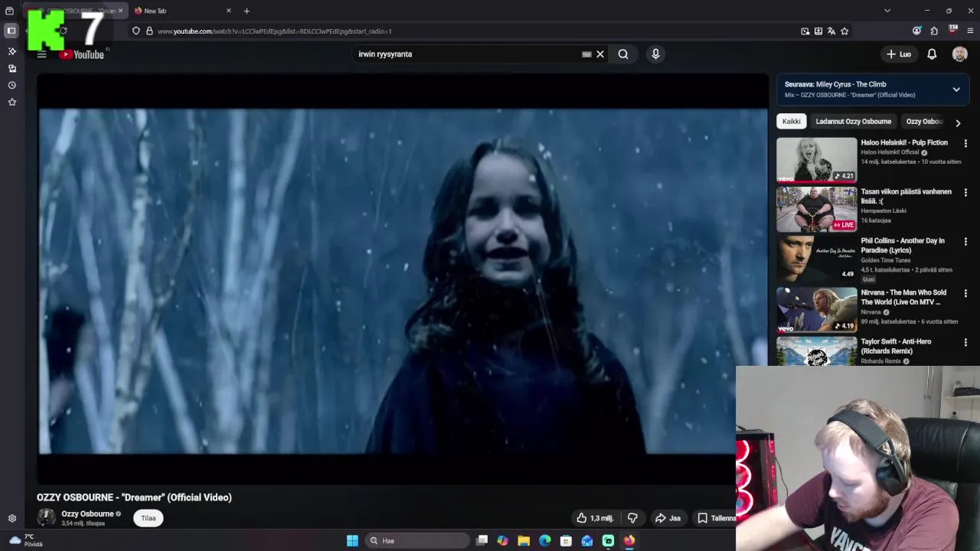The image size is (980, 551).
Task: Show site security shield info
Action: click(136, 31)
